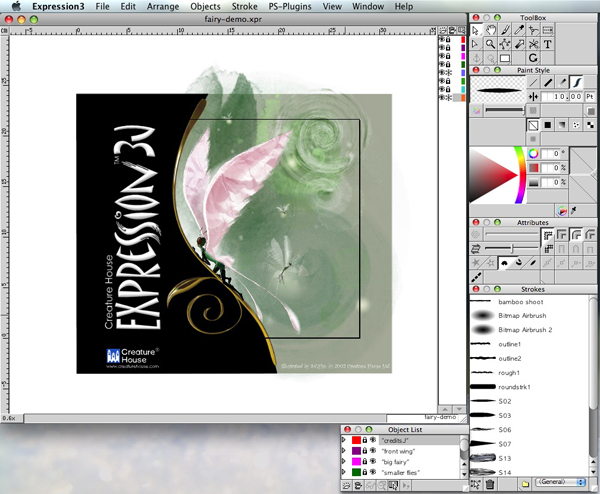Image resolution: width=600 pixels, height=494 pixels.
Task: Select the Rectangle shape tool
Action: [x=505, y=59]
